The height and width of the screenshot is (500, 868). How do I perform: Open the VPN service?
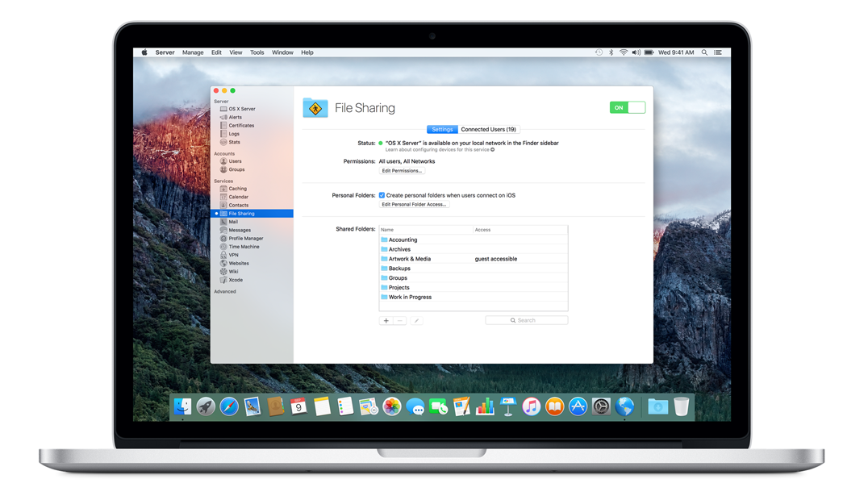pos(233,256)
